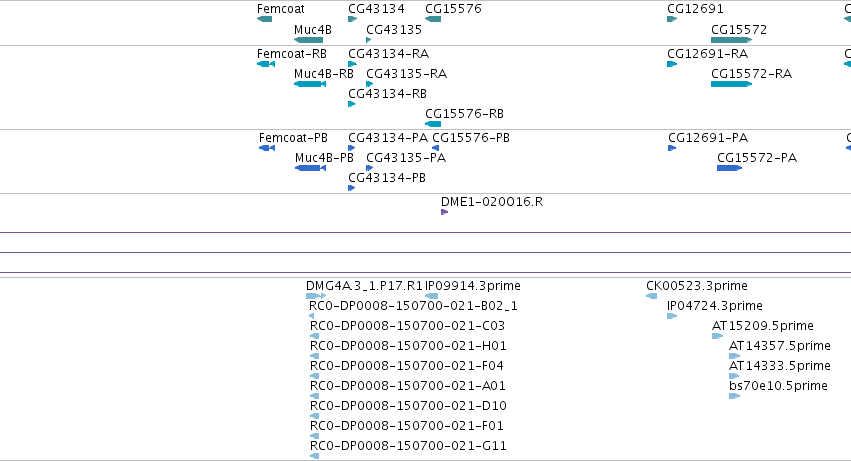
Task: Click the CG15576-PB label text
Action: pyautogui.click(x=471, y=138)
